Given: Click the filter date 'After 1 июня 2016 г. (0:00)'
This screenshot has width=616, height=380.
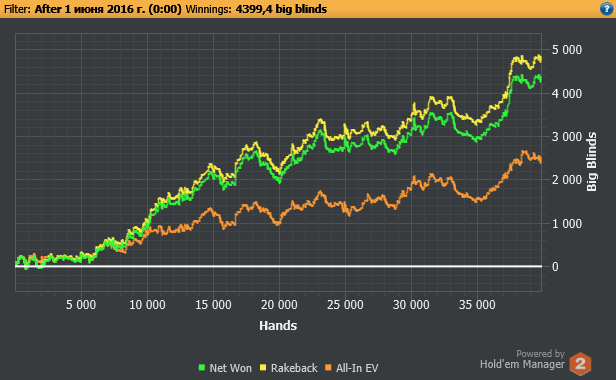Looking at the screenshot, I should pos(108,9).
